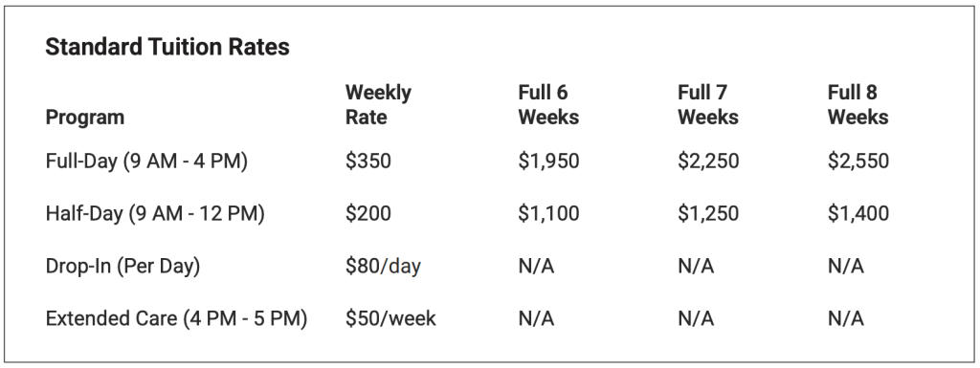980x368 pixels.
Task: Click the $50/week Extended Care rate
Action: [391, 318]
